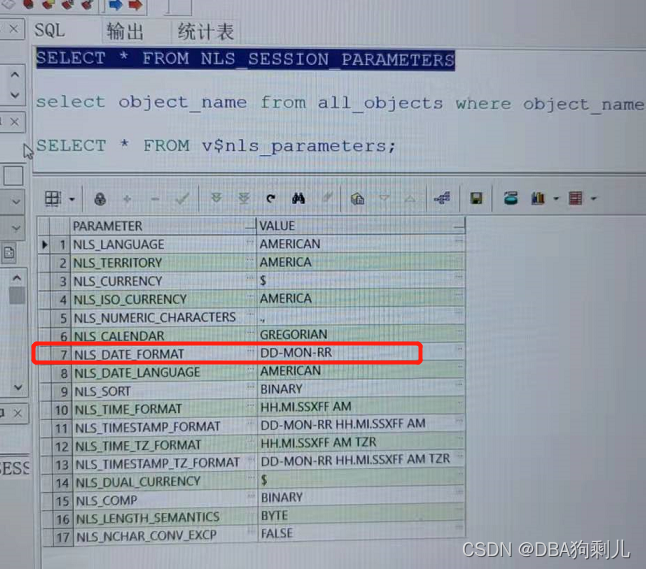Fetch the next page with single-bar double-arrow icon

pyautogui.click(x=216, y=198)
